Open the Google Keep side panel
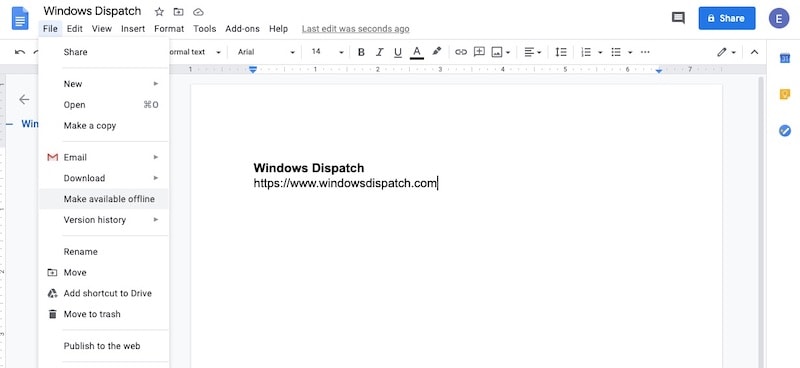Image resolution: width=800 pixels, height=368 pixels. (x=785, y=94)
